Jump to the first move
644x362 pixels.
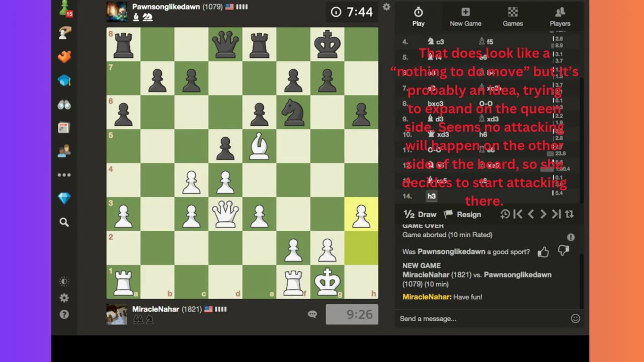point(518,215)
